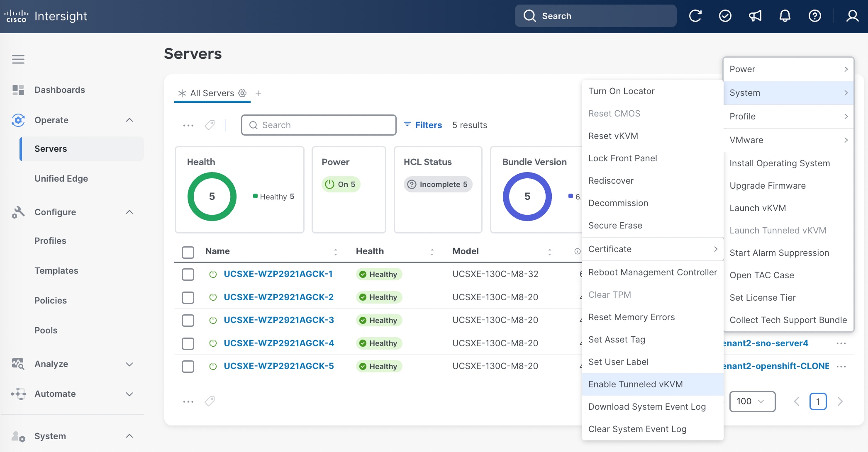
Task: Click the System admin icon in sidebar
Action: [18, 436]
